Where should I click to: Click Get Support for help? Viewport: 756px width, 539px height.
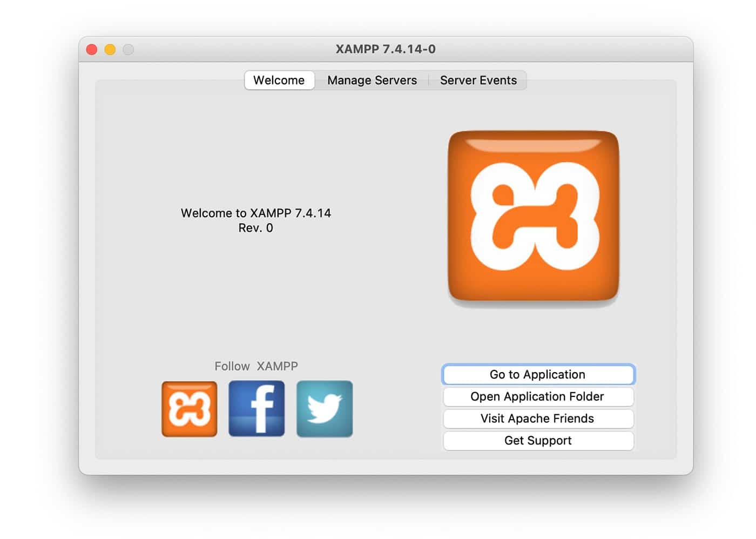537,441
